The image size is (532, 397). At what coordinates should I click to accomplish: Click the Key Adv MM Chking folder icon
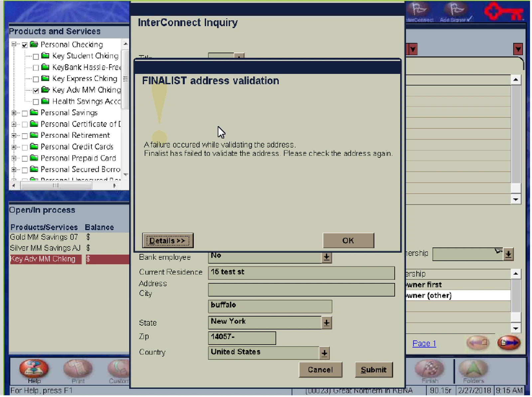point(46,90)
